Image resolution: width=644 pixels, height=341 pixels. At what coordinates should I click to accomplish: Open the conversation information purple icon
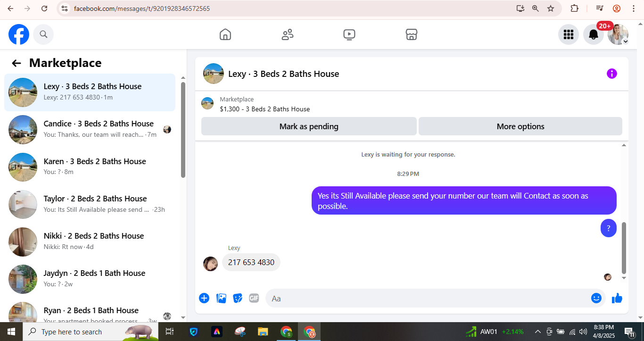pos(612,74)
